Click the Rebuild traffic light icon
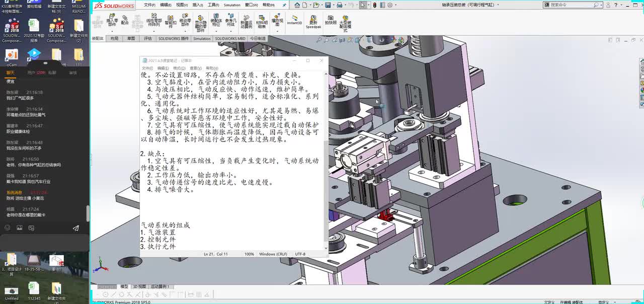Image resolution: width=644 pixels, height=304 pixels. tap(375, 5)
